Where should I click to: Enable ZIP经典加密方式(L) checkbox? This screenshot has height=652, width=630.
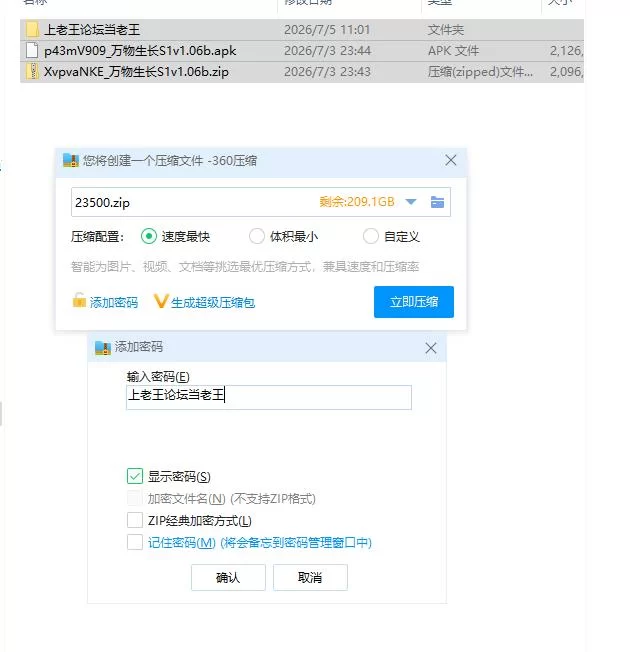pos(135,520)
